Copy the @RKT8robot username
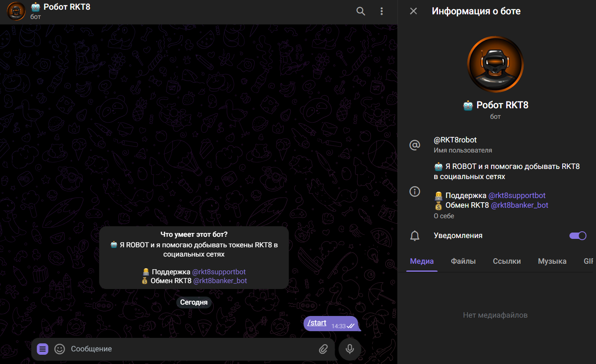The height and width of the screenshot is (364, 596). (455, 140)
